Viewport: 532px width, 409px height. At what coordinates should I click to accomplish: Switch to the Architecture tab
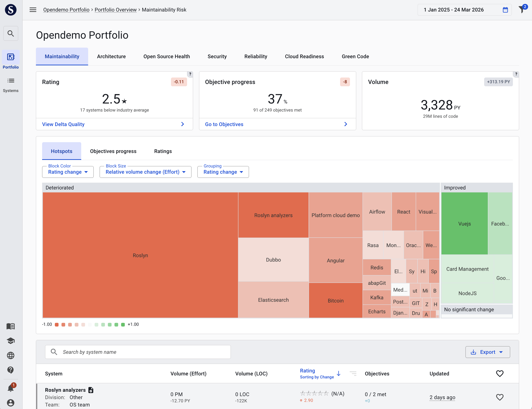111,57
